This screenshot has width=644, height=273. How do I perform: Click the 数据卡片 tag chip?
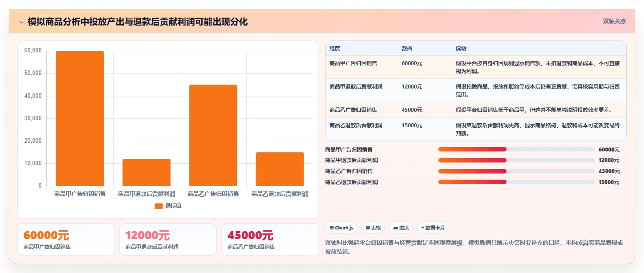click(433, 228)
